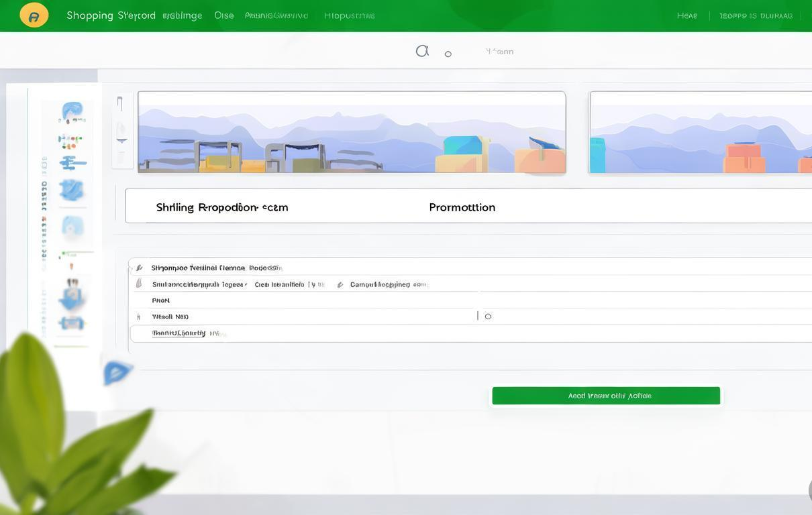Select the topmost blue icon in the sidebar
This screenshot has height=515, width=812.
click(72, 111)
